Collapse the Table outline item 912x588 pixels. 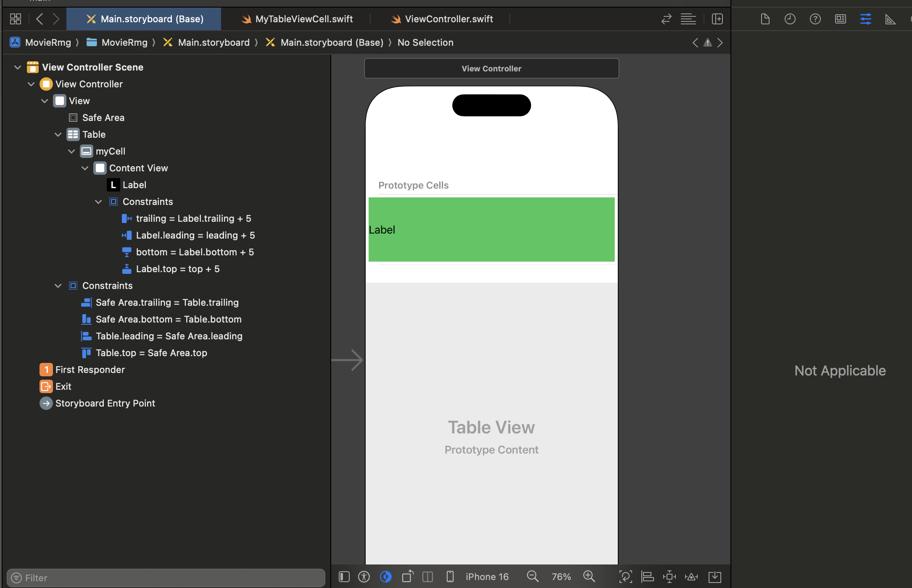(x=58, y=134)
